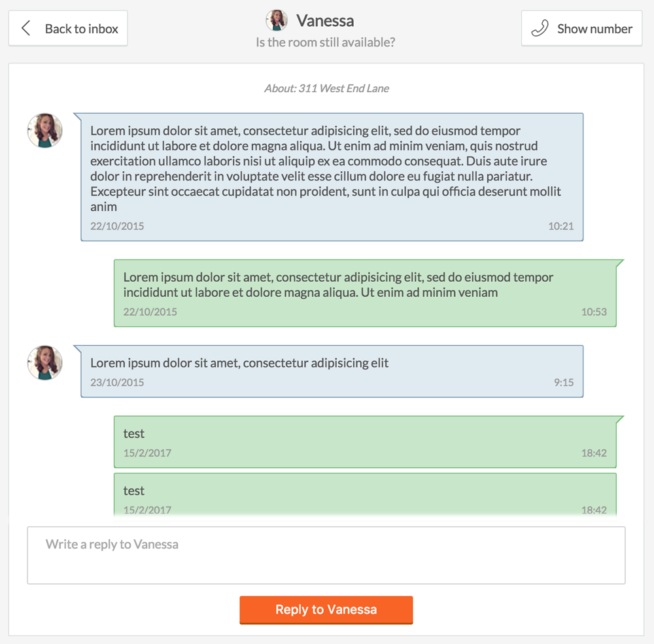Click the Show number button
This screenshot has width=654, height=644.
[581, 28]
